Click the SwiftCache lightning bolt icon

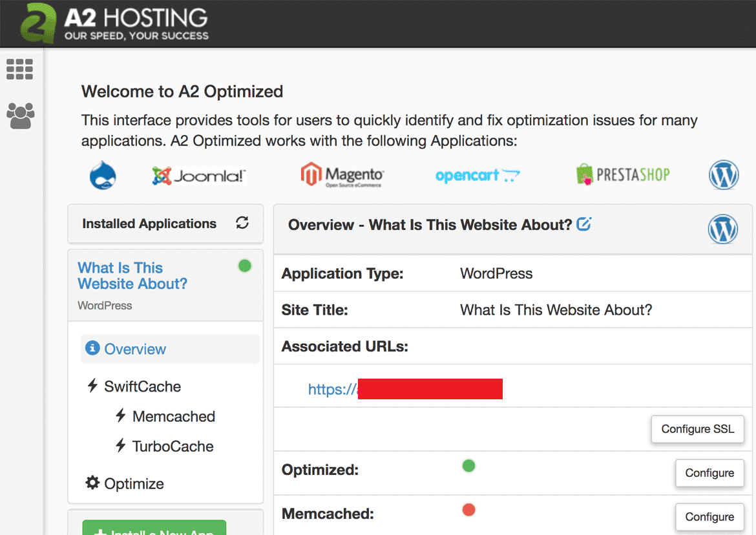[92, 385]
